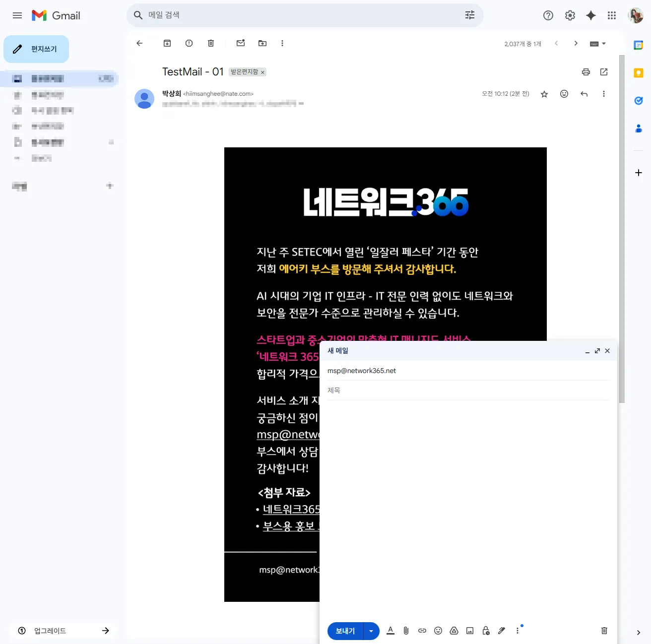This screenshot has width=651, height=644.
Task: Open the send options dropdown arrow
Action: tap(372, 631)
